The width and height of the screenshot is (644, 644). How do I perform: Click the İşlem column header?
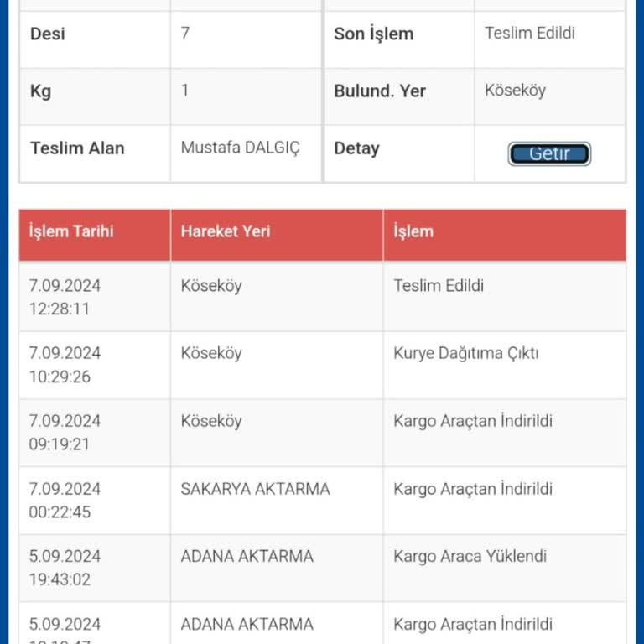coord(413,231)
